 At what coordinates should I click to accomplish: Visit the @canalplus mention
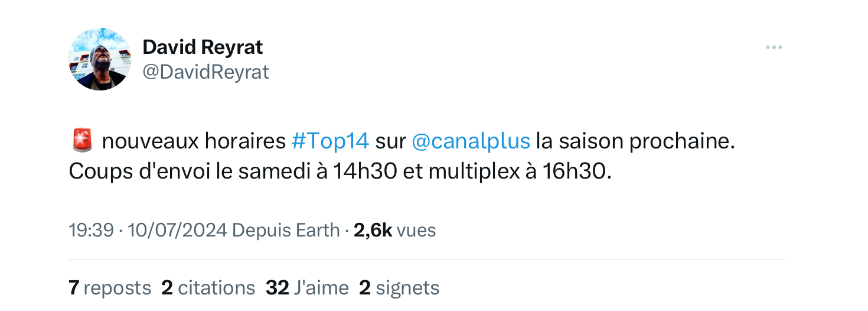pyautogui.click(x=470, y=142)
